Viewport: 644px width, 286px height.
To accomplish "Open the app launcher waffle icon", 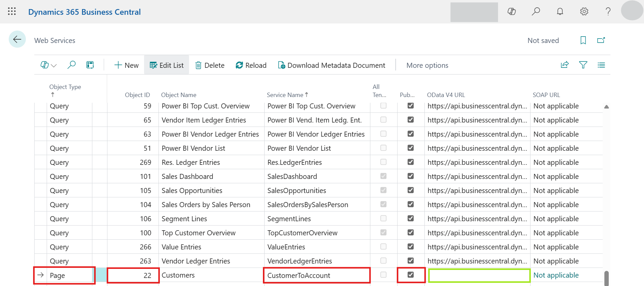I will 12,12.
